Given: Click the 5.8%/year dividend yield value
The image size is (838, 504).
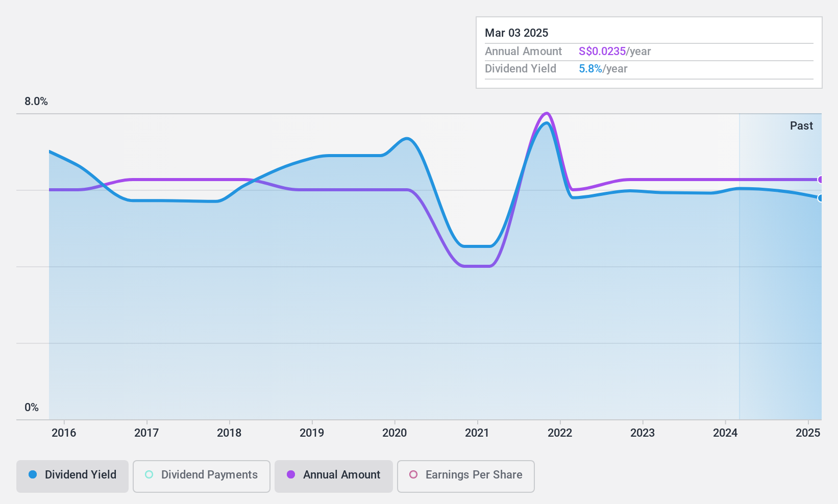Looking at the screenshot, I should pos(603,69).
